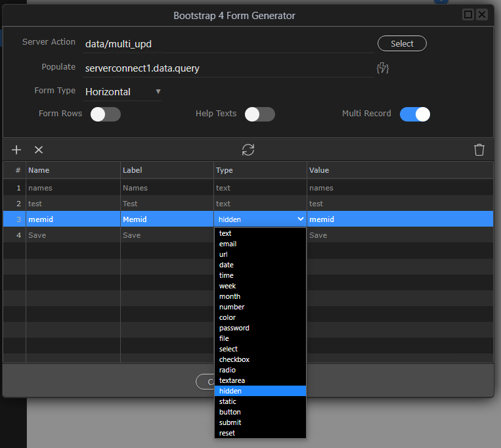Disable the Multi Record switch

coord(415,114)
